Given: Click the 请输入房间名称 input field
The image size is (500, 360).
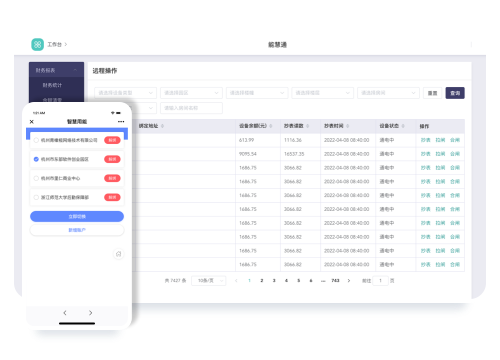Looking at the screenshot, I should point(191,108).
